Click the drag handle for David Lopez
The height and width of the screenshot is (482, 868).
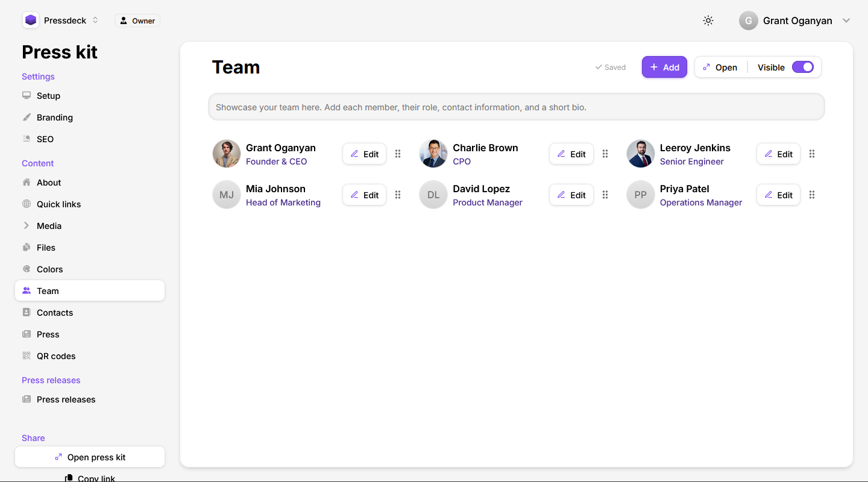click(x=605, y=195)
